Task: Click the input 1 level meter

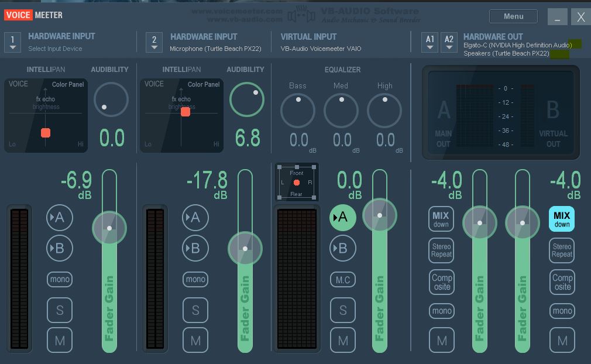Action: click(x=19, y=279)
